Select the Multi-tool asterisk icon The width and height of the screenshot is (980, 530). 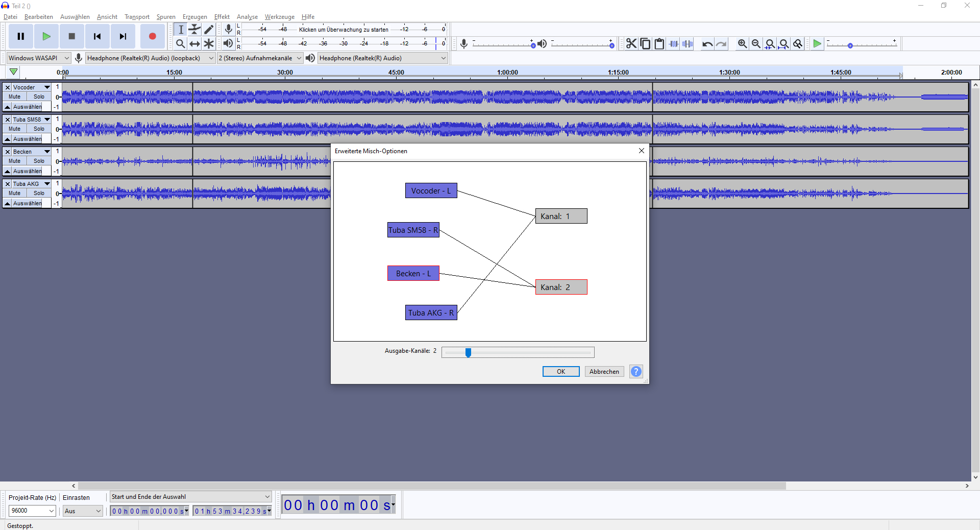pos(209,44)
